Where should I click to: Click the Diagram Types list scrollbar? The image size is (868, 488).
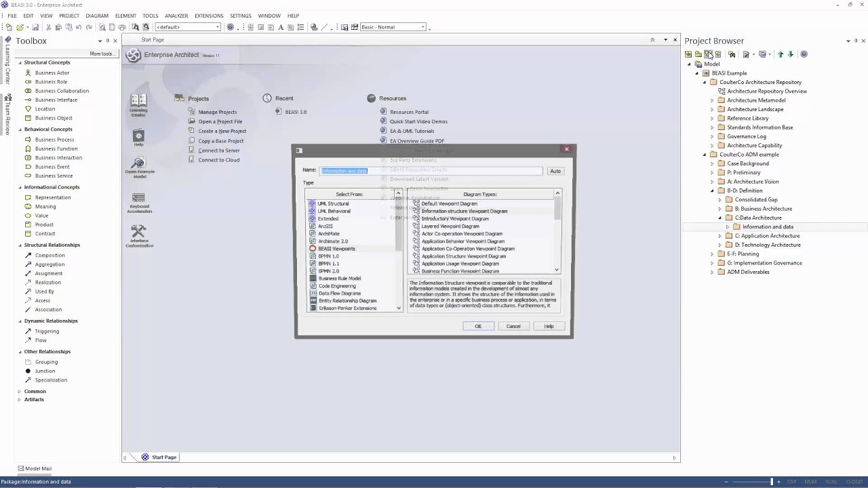[557, 232]
